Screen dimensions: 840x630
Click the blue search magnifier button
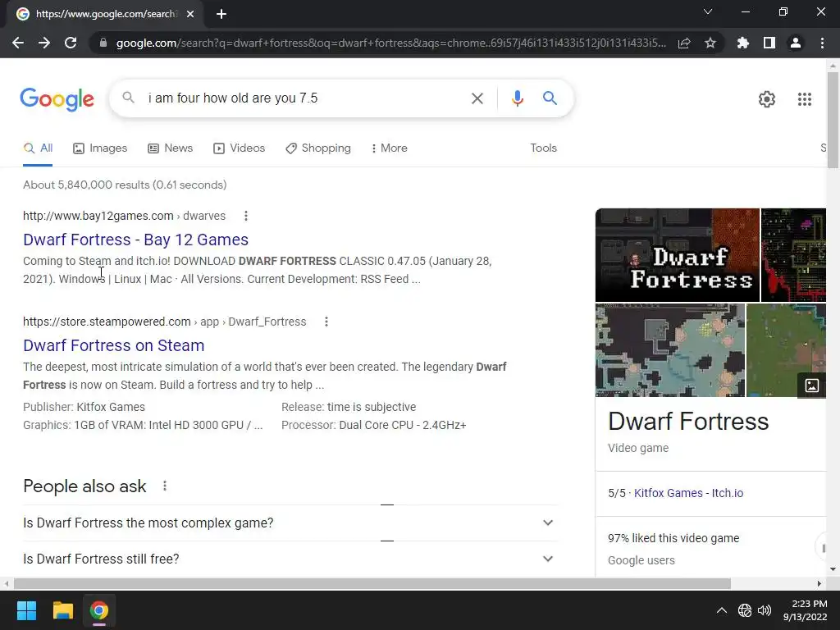click(x=550, y=98)
